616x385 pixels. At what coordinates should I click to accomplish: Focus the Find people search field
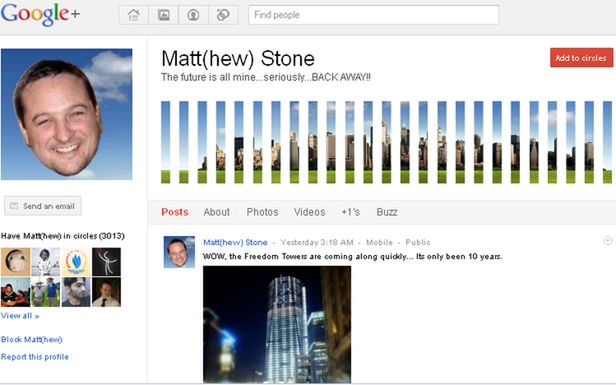[373, 15]
